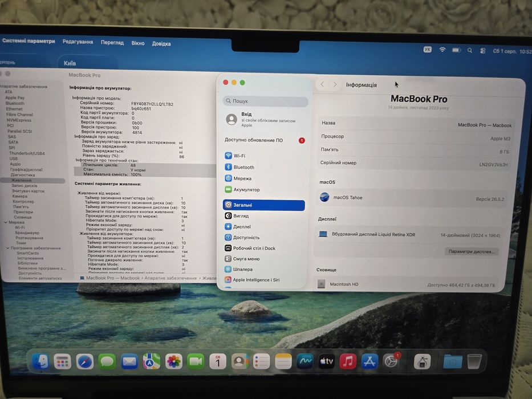This screenshot has width=532, height=399.
Task: Open Перегляд menu in menu bar
Action: [x=112, y=43]
